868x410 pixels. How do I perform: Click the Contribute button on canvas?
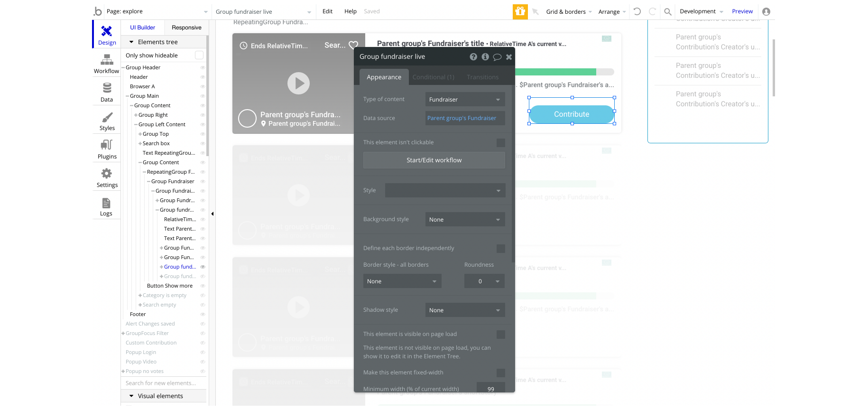point(572,114)
